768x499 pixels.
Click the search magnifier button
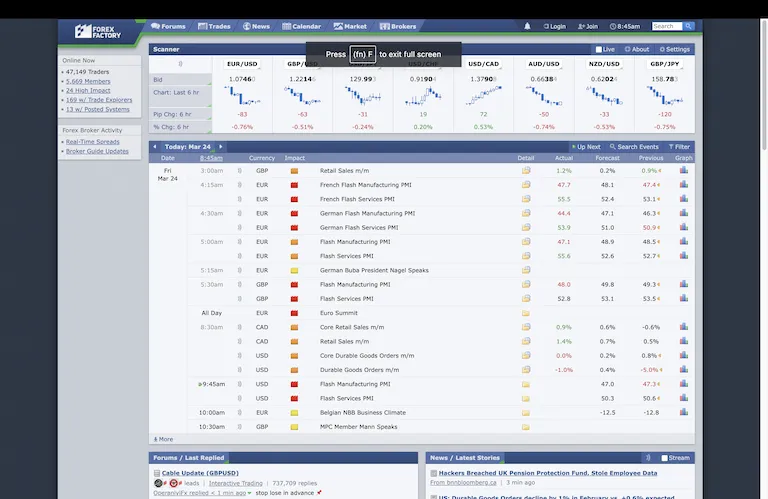pos(689,26)
